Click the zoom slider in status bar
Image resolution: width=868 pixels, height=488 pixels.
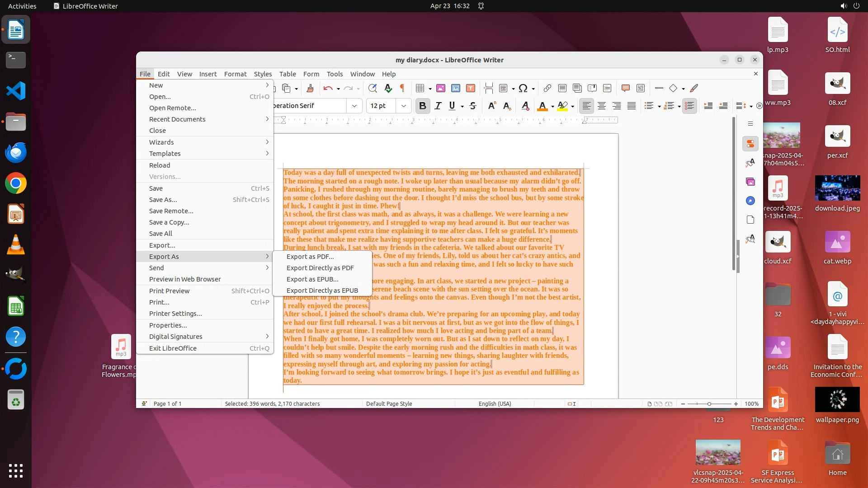709,404
